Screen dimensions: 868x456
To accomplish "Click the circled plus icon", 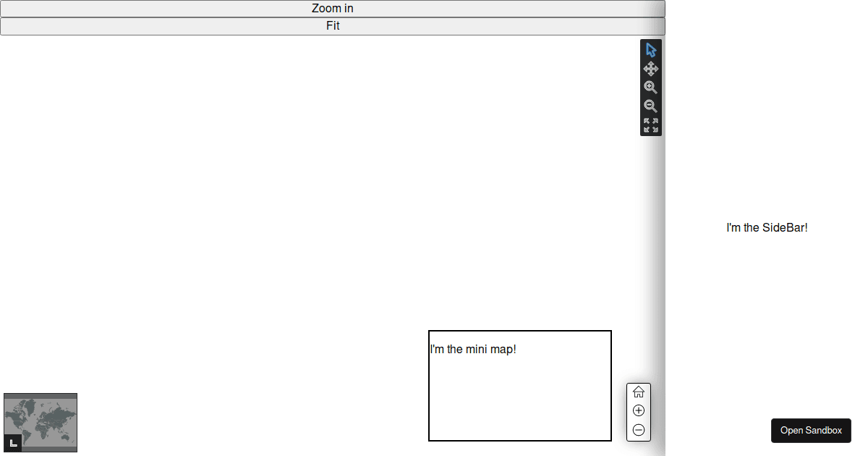I will pos(639,410).
